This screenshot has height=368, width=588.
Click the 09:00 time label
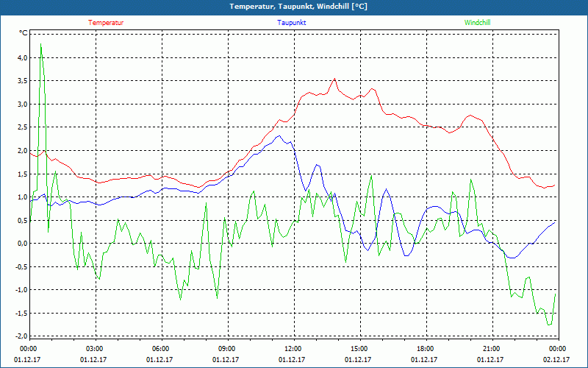pos(226,349)
